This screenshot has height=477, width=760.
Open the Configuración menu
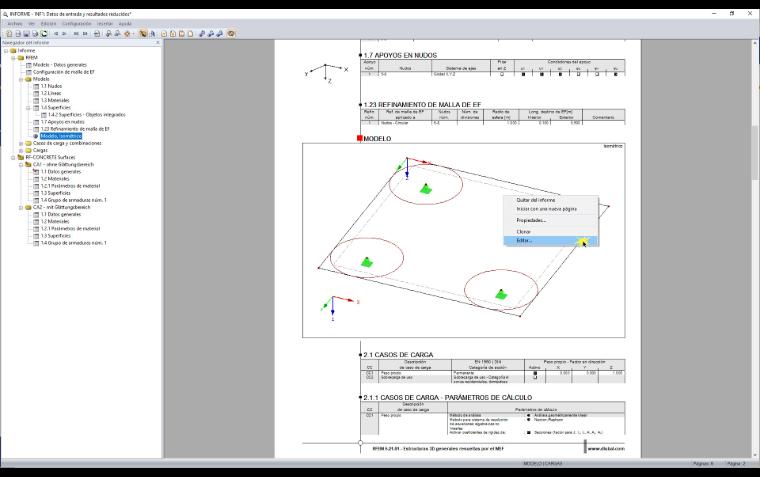tap(77, 23)
